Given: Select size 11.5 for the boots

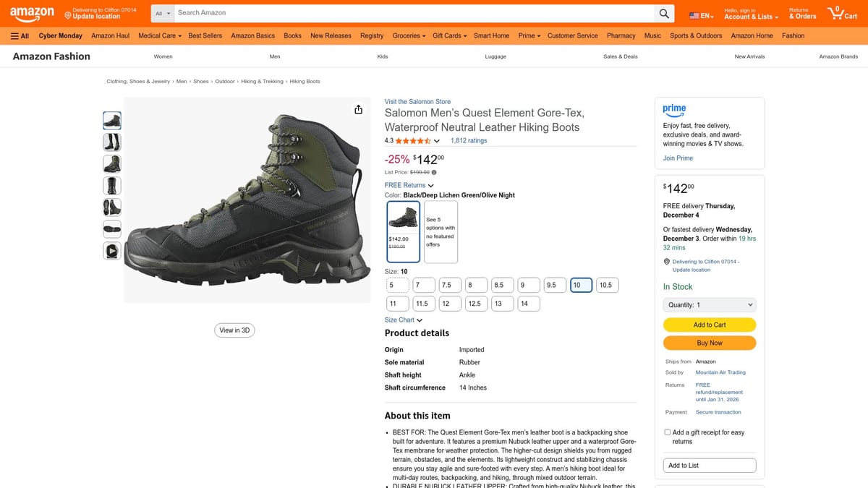Looking at the screenshot, I should (x=423, y=303).
